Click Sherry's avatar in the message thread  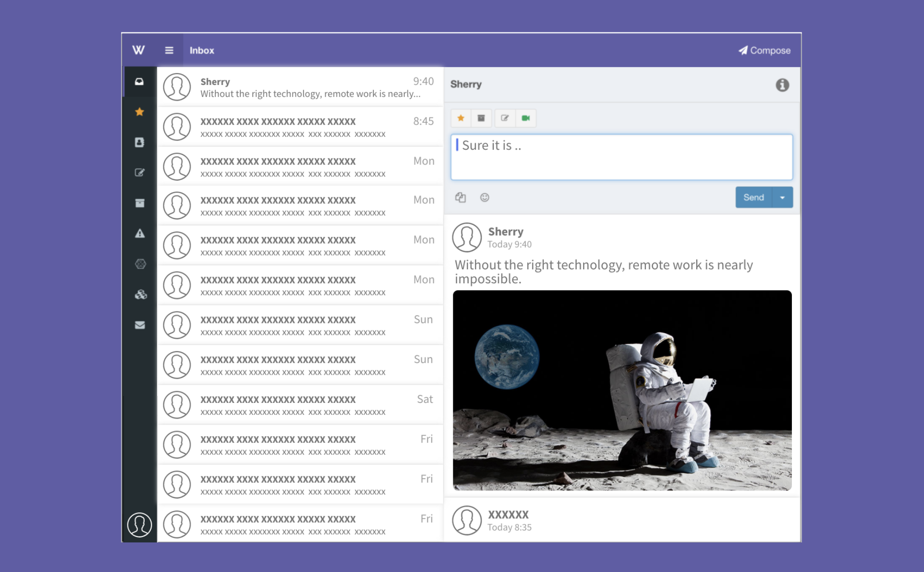pos(467,237)
